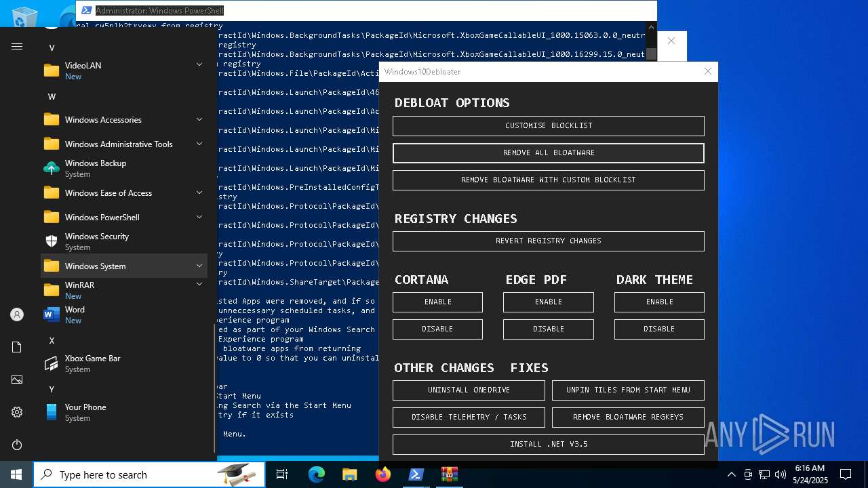Select letter X header in Start list
This screenshot has height=488, width=868.
point(52,341)
